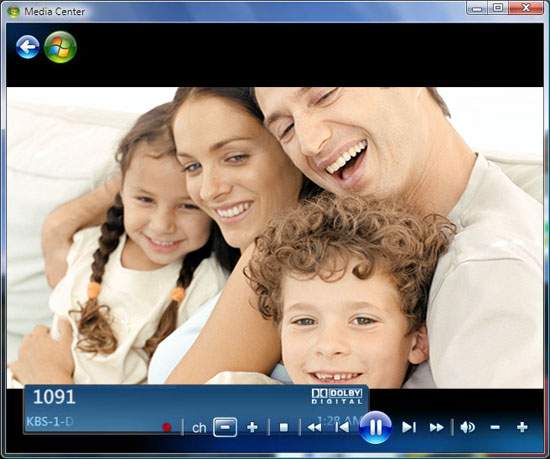Image resolution: width=550 pixels, height=459 pixels.
Task: Click the blue back arrow button
Action: point(28,47)
